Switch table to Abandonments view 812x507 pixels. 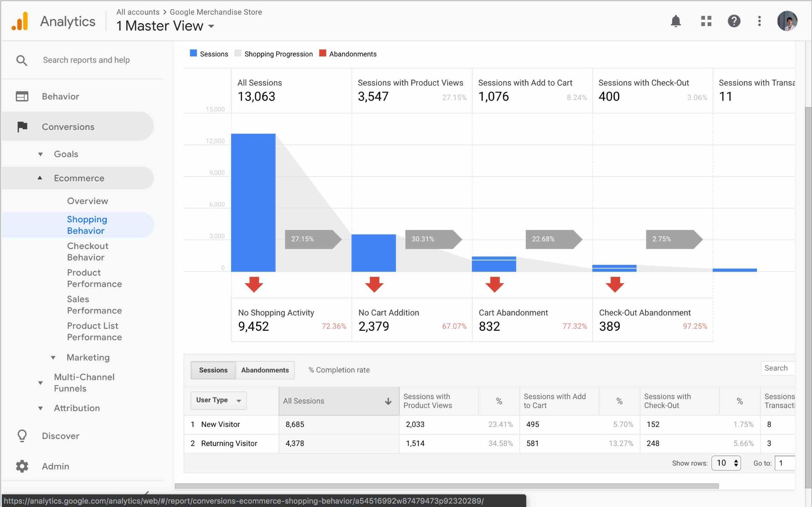(265, 370)
